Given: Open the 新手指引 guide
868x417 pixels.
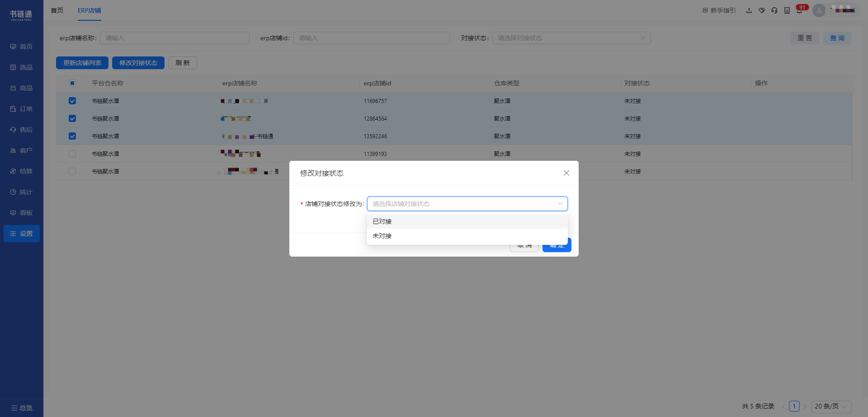Looking at the screenshot, I should 719,10.
